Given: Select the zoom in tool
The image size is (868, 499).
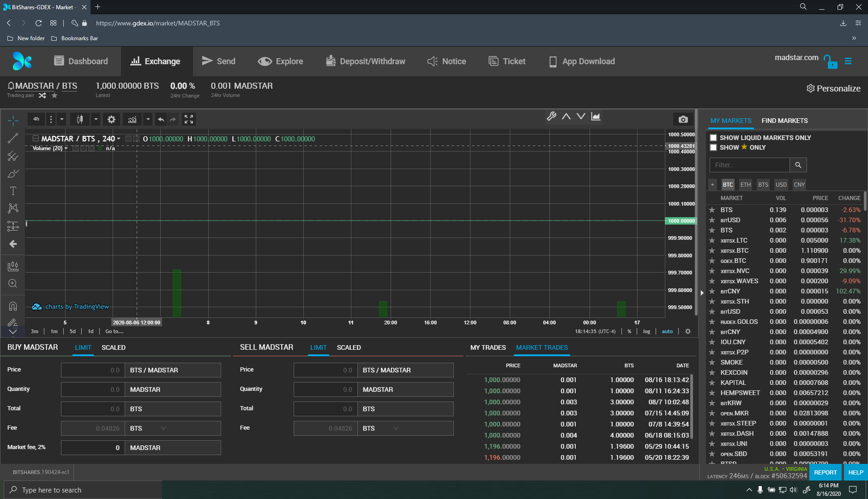Looking at the screenshot, I should pos(13,284).
